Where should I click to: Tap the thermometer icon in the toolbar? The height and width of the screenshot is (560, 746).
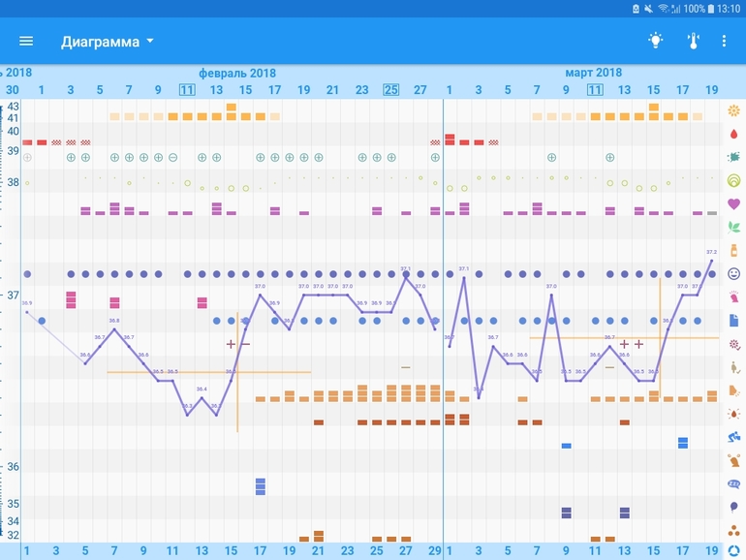pyautogui.click(x=693, y=41)
